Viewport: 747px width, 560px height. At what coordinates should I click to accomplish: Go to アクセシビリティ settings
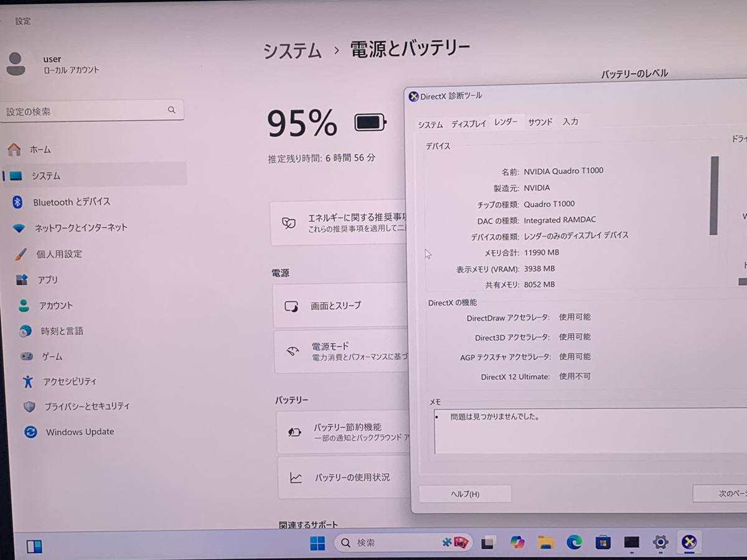tap(69, 381)
